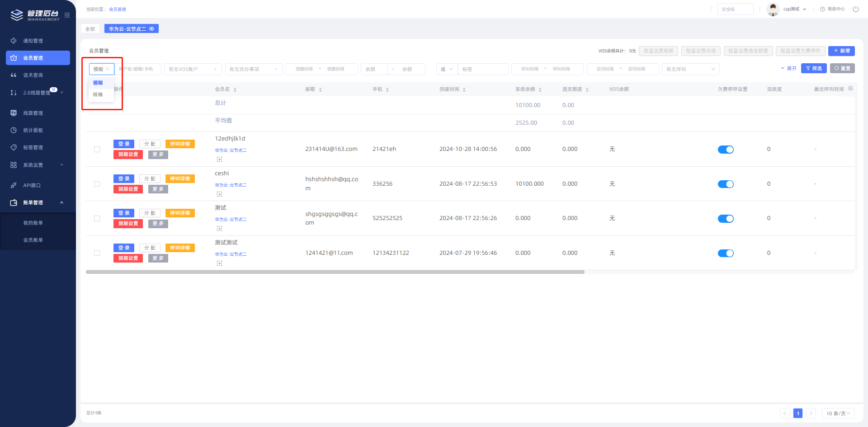868x427 pixels.
Task: Open 会员账单 submenu item
Action: click(33, 240)
